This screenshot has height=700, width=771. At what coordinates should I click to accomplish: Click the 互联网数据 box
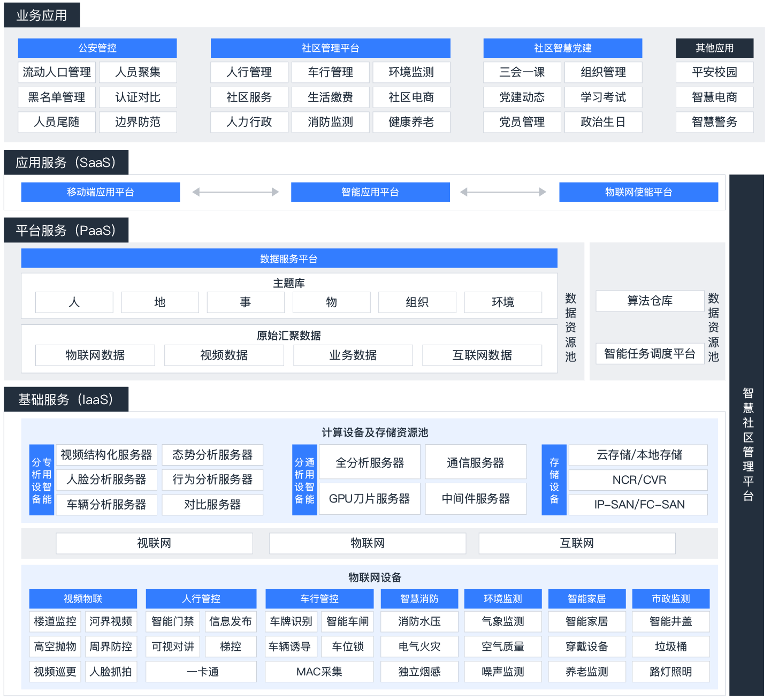[482, 355]
